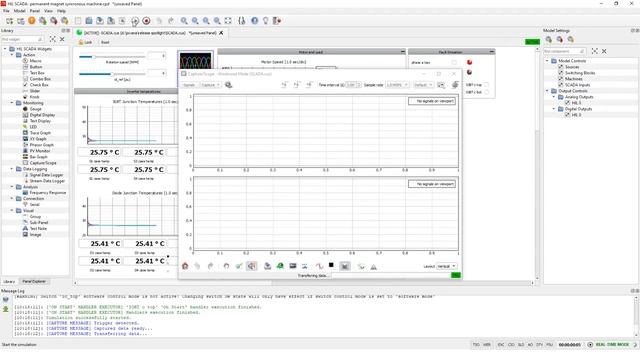Image resolution: width=640 pixels, height=360 pixels.
Task: Adjust the id_ref slider
Action: [112, 74]
